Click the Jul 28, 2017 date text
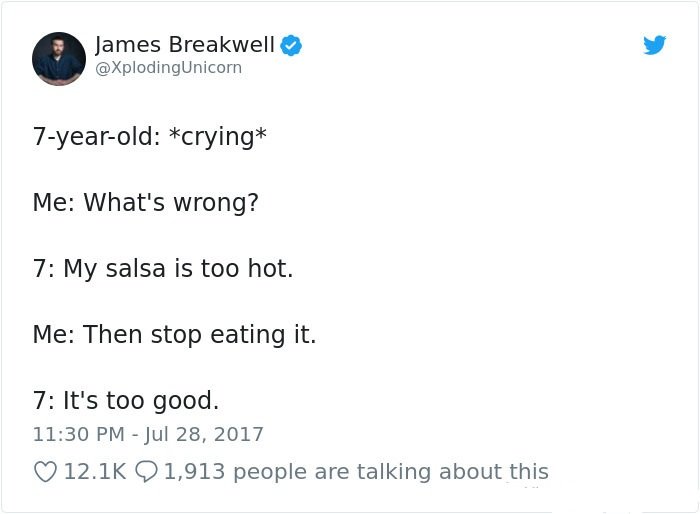The image size is (700, 514). pos(204,434)
